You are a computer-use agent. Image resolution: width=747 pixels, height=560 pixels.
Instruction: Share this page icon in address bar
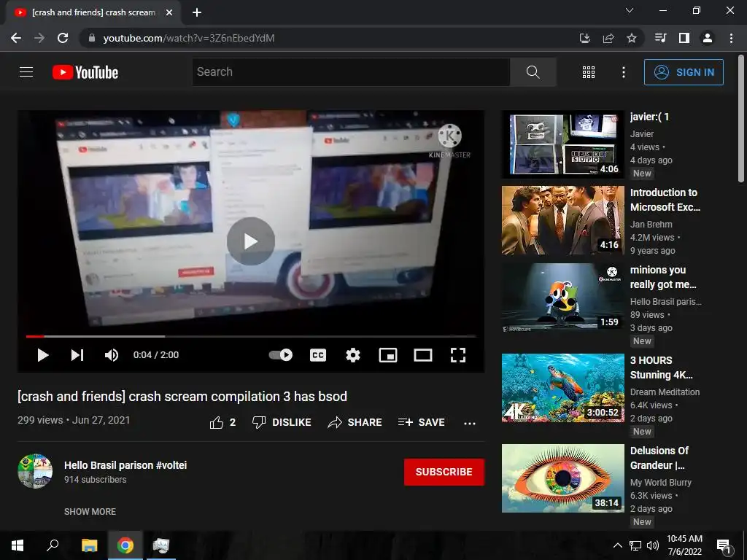608,38
